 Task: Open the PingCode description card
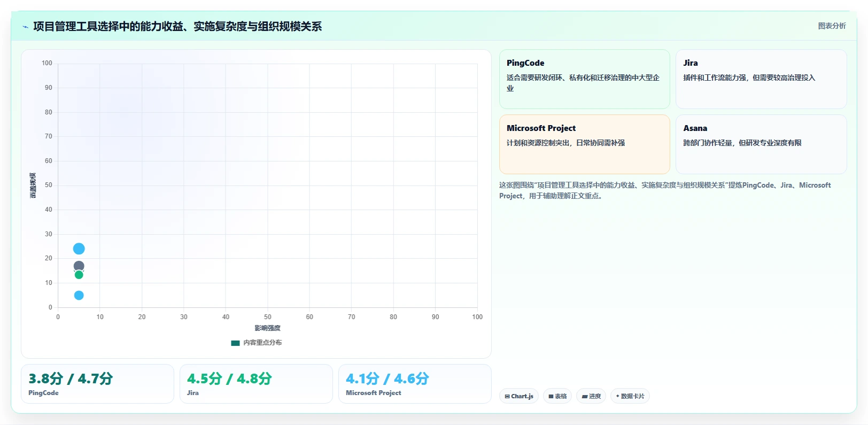[x=584, y=79]
